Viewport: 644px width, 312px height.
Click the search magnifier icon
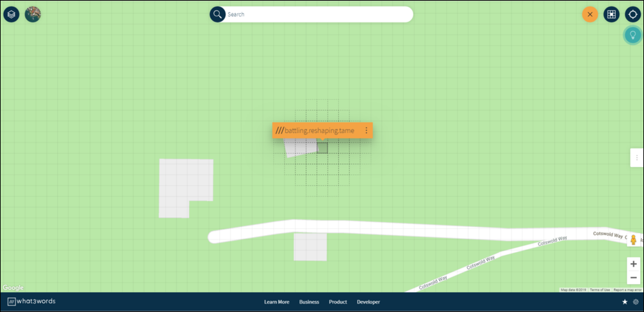218,14
